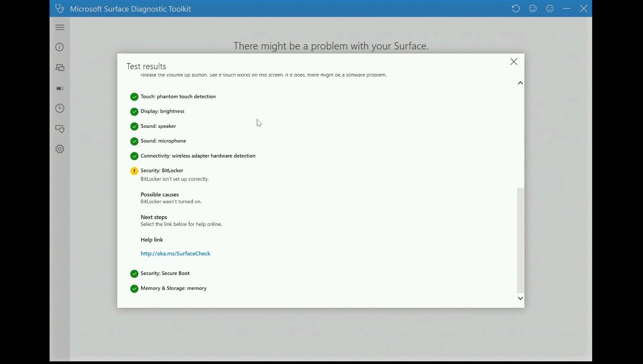Click yellow warning icon for BitLocker

[x=134, y=171]
